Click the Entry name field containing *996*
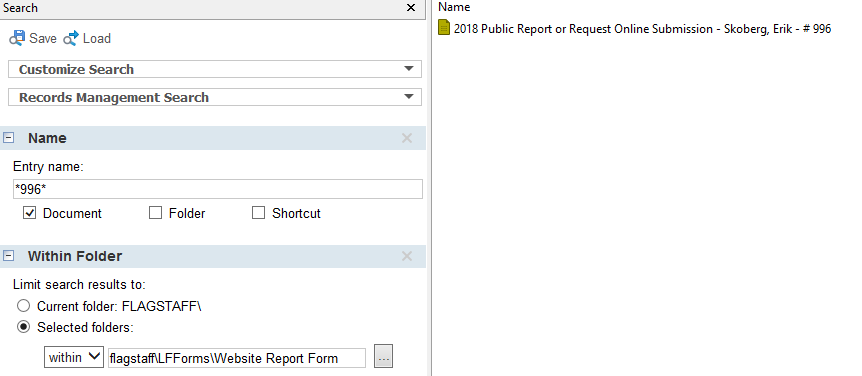Viewport: 862px width, 376px height. [218, 189]
